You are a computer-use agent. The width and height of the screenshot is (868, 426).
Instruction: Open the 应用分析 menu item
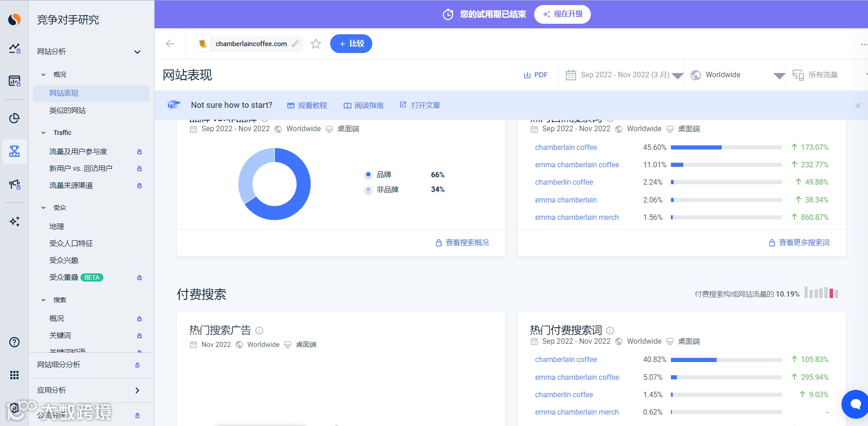tap(51, 390)
